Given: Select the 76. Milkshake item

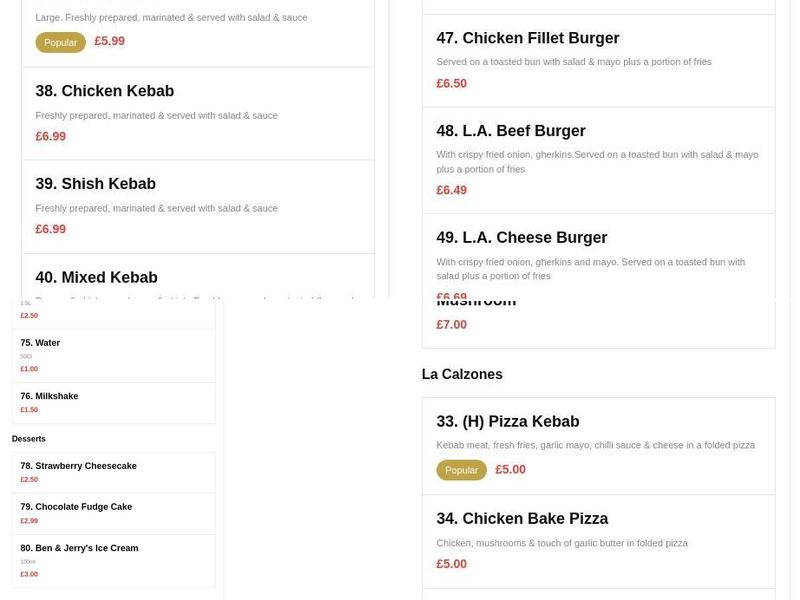Looking at the screenshot, I should tap(49, 396).
